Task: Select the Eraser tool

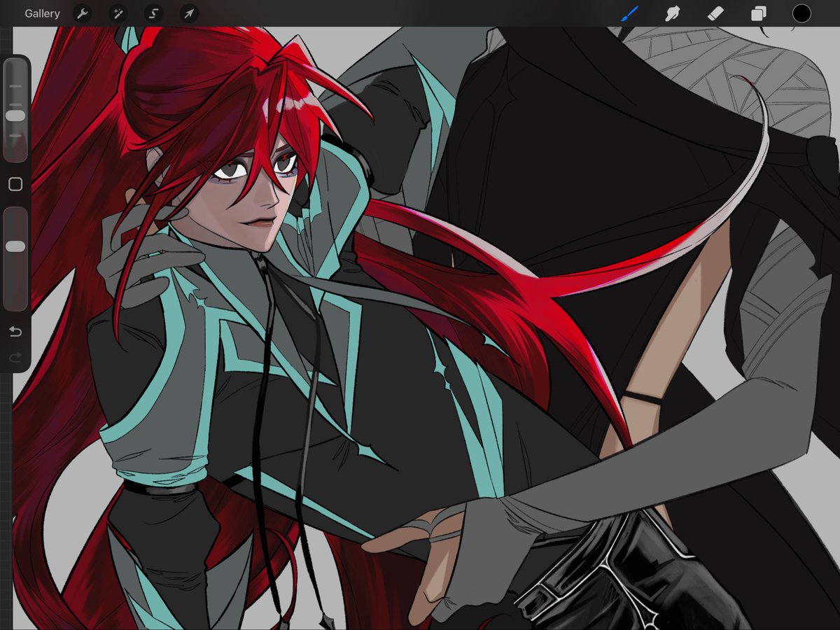Action: 715,13
